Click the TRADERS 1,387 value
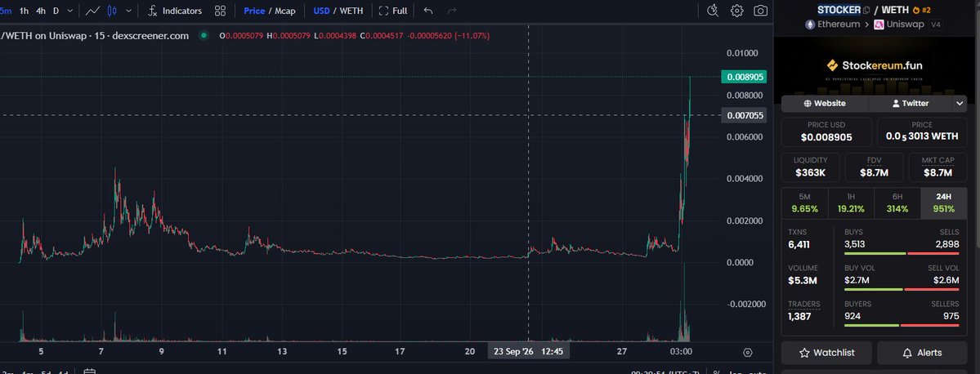Image resolution: width=980 pixels, height=374 pixels. click(799, 317)
